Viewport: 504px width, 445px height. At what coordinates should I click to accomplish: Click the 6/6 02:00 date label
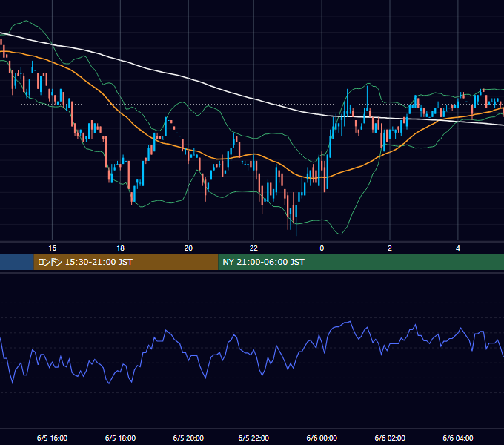[x=390, y=438]
